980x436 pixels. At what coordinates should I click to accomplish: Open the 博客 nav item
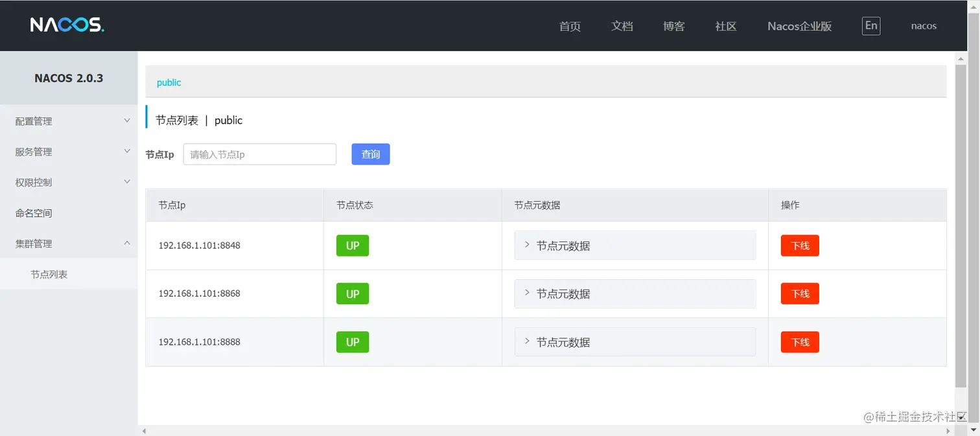click(x=673, y=26)
